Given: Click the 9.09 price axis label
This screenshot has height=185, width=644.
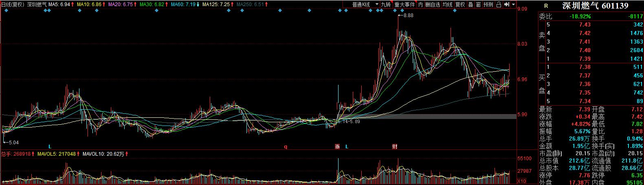Looking at the screenshot, I should (522, 9).
